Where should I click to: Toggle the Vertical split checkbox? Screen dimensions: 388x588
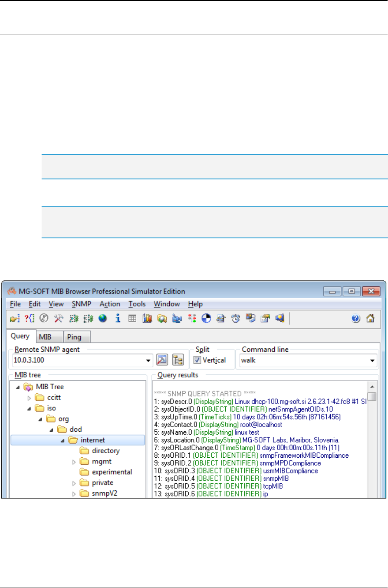click(x=197, y=360)
